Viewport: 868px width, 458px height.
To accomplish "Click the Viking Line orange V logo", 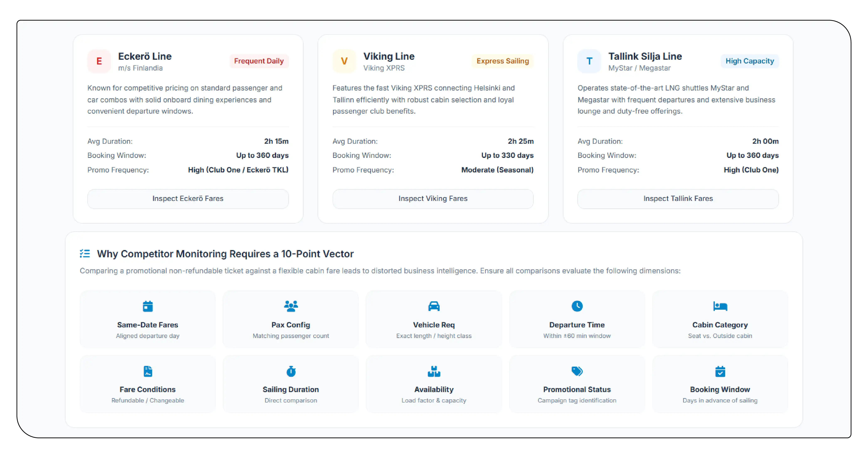I will tap(344, 61).
